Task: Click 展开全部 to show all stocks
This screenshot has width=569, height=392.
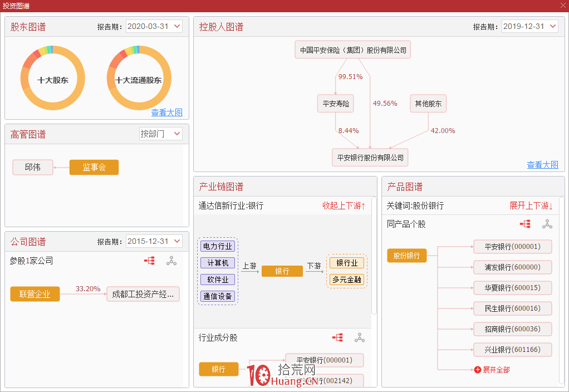Action: coord(496,370)
